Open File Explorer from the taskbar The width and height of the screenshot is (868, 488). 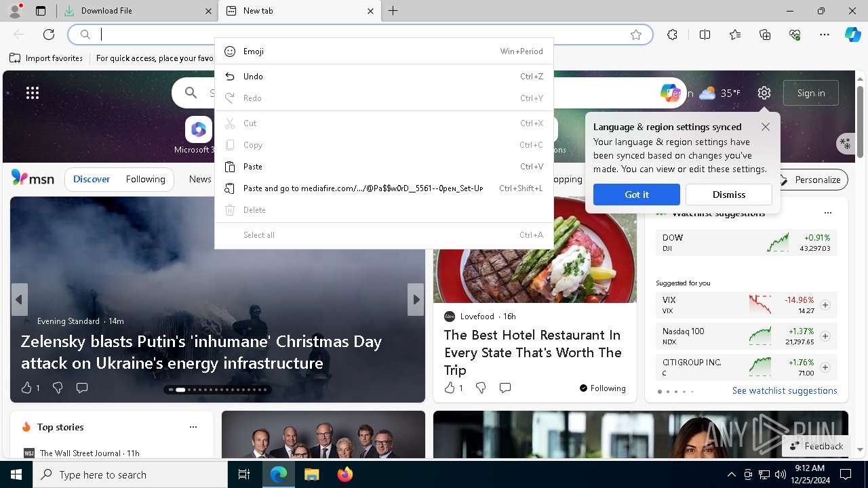tap(311, 474)
